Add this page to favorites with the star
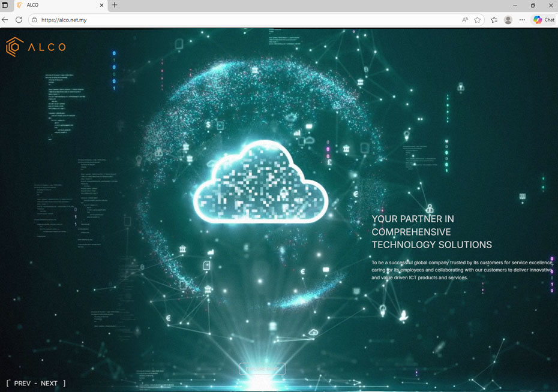 point(478,20)
